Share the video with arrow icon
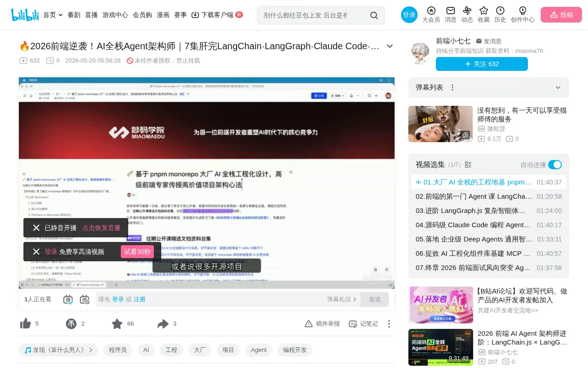Image resolution: width=588 pixels, height=368 pixels. coord(163,324)
